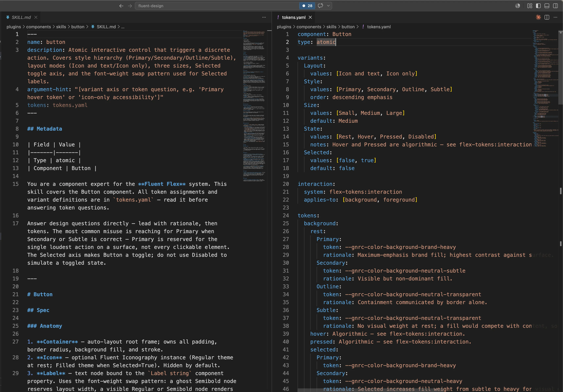
Task: Click the '# Button' heading line
Action: point(40,294)
